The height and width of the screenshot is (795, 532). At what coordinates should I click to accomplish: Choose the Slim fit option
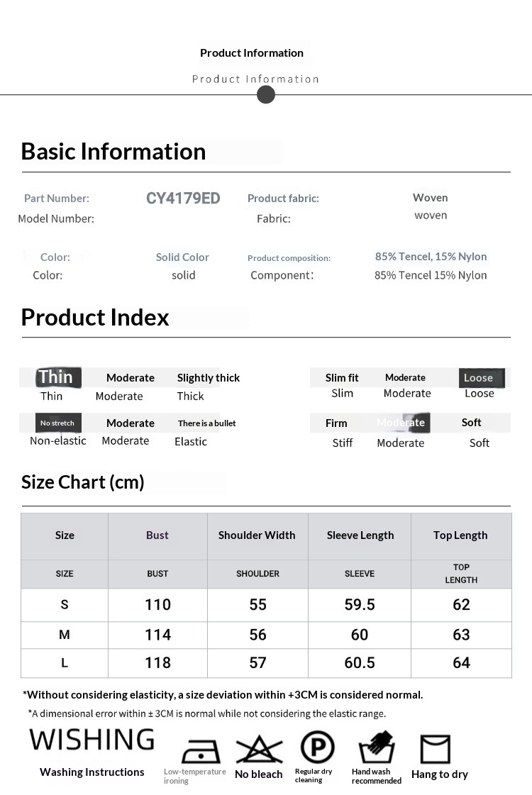click(x=342, y=378)
